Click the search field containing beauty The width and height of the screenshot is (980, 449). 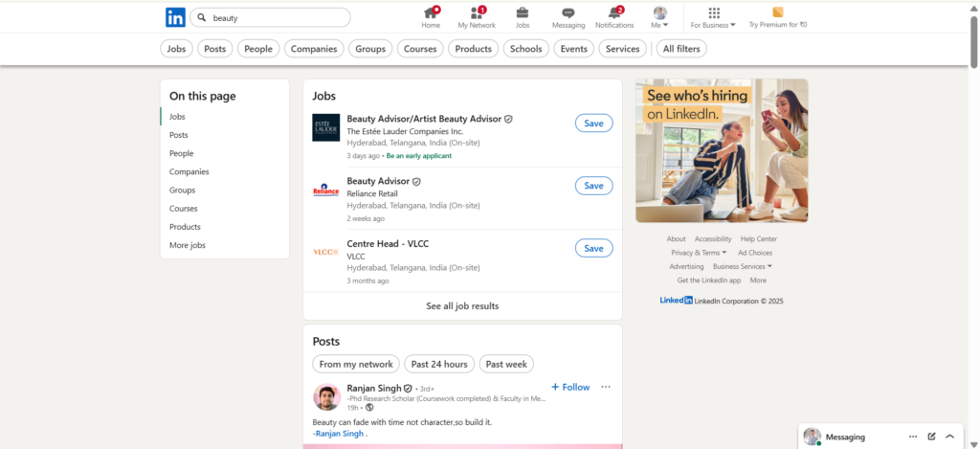pos(276,17)
